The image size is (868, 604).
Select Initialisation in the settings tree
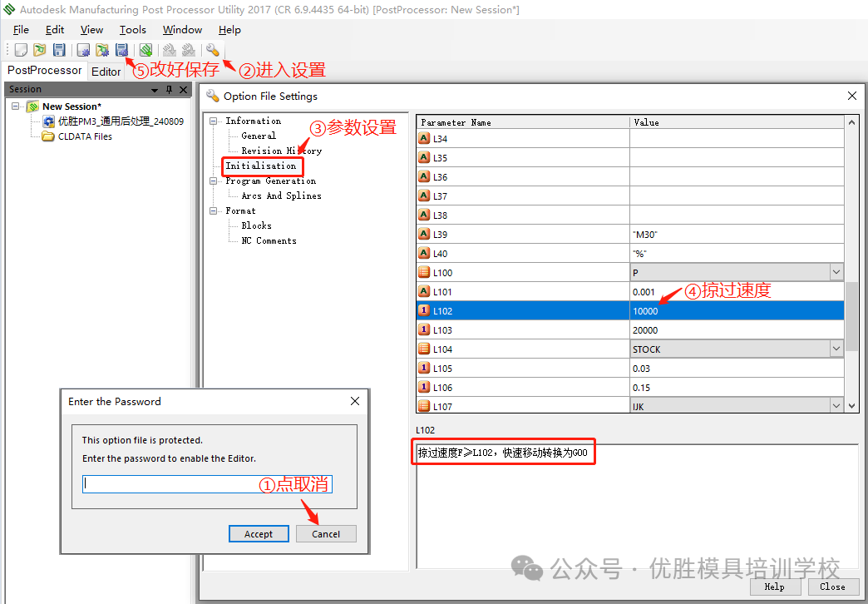261,166
